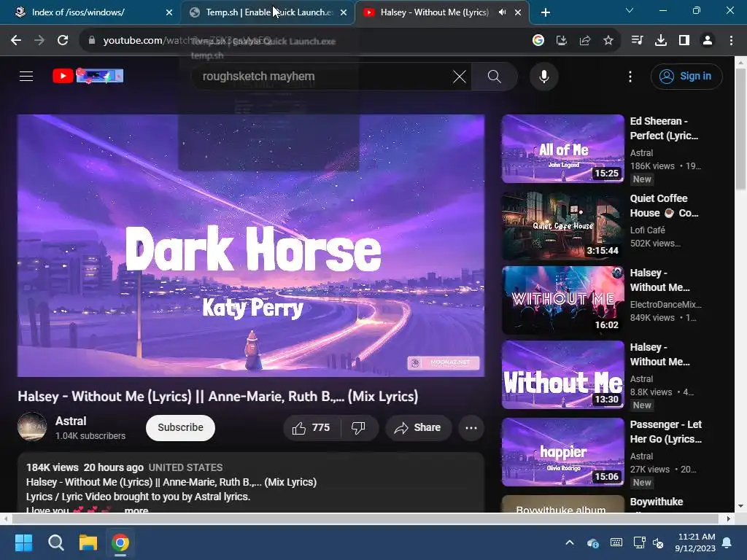This screenshot has width=747, height=560.
Task: Open notifications bell in taskbar
Action: coord(727,542)
